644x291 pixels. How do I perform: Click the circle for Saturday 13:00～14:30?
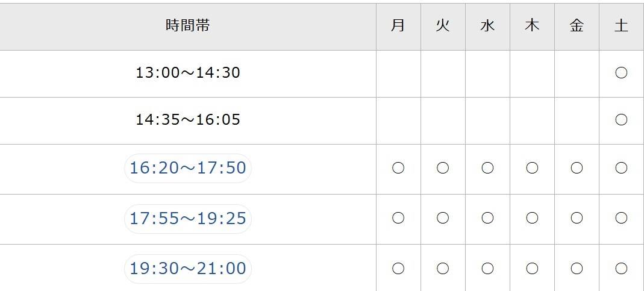(621, 73)
